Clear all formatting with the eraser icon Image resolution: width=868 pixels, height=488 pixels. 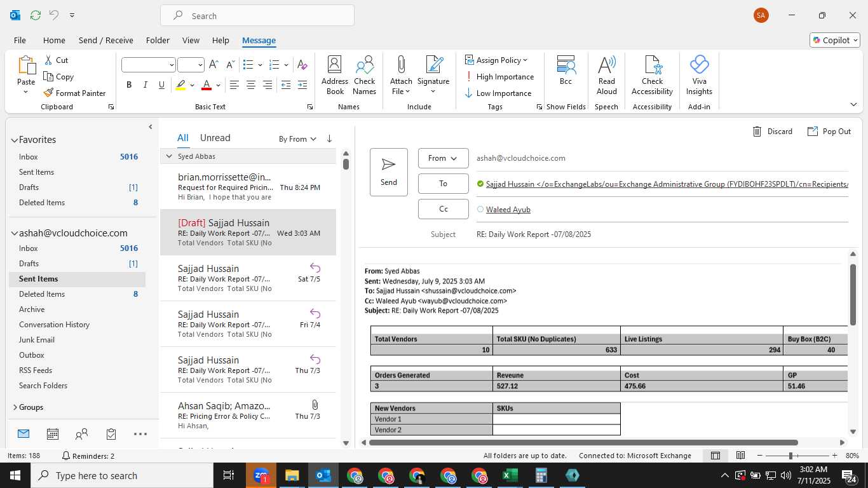coord(302,65)
